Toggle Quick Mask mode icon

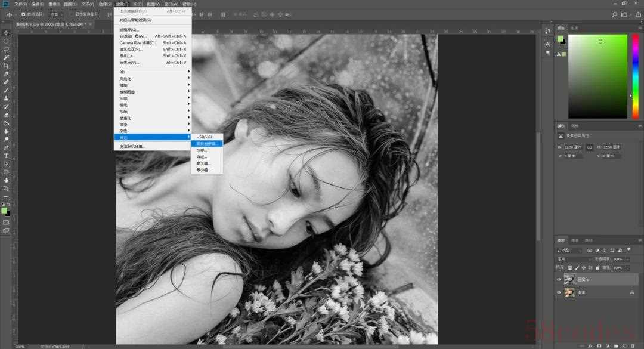[6, 223]
